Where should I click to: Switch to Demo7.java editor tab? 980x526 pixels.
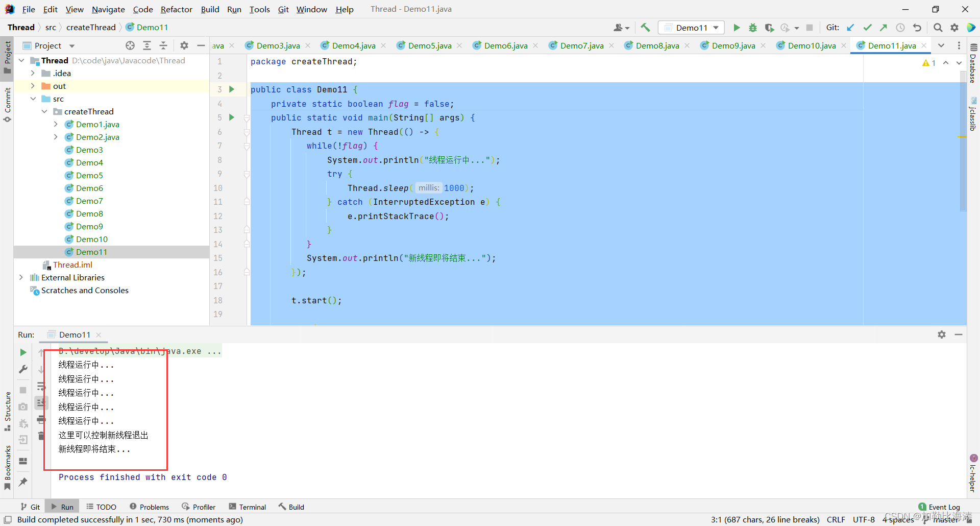coord(582,45)
